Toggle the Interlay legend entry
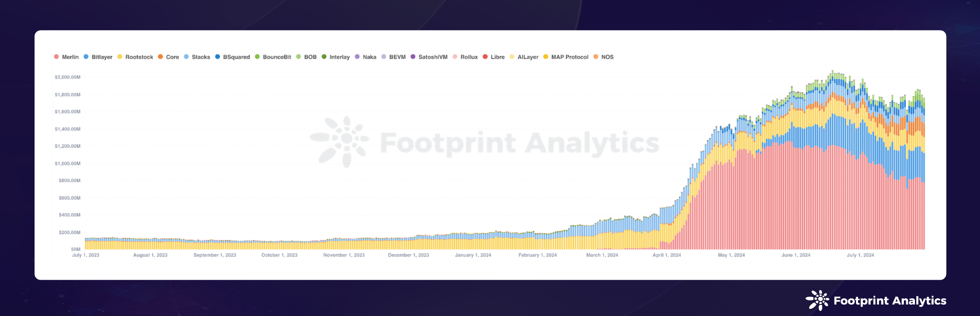Image resolution: width=980 pixels, height=316 pixels. [339, 57]
